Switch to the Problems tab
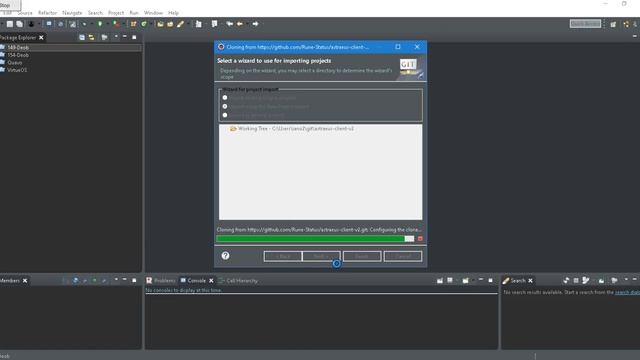The height and width of the screenshot is (360, 640). point(161,281)
